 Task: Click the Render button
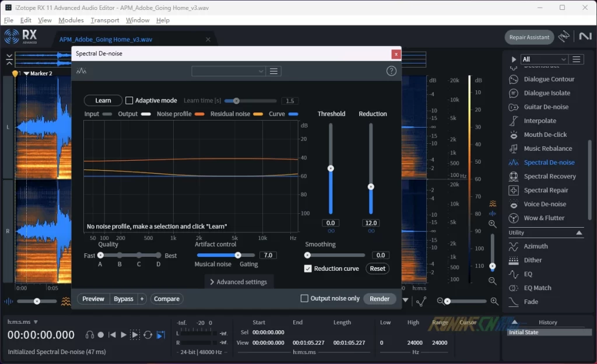point(380,299)
